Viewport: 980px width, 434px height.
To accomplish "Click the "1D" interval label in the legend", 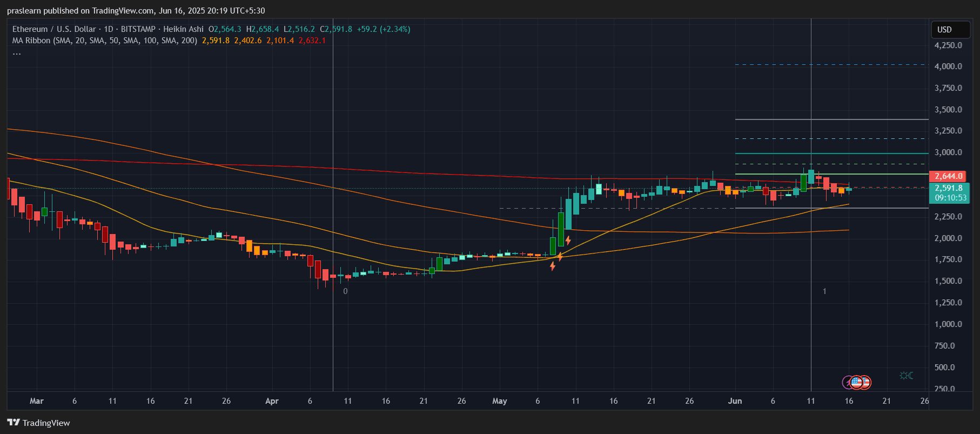I will tap(109, 29).
